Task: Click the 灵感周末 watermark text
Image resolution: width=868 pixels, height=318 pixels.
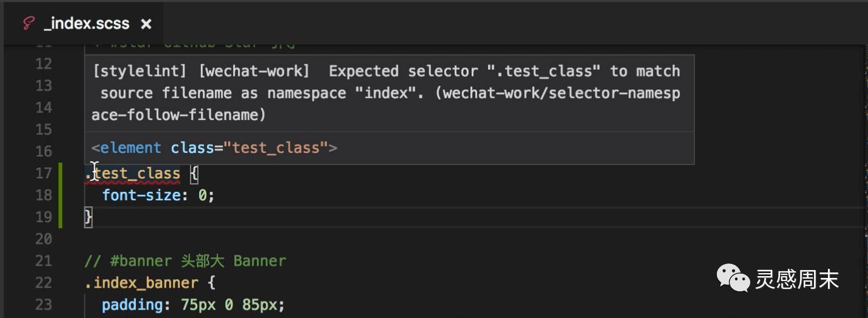Action: pos(796,279)
